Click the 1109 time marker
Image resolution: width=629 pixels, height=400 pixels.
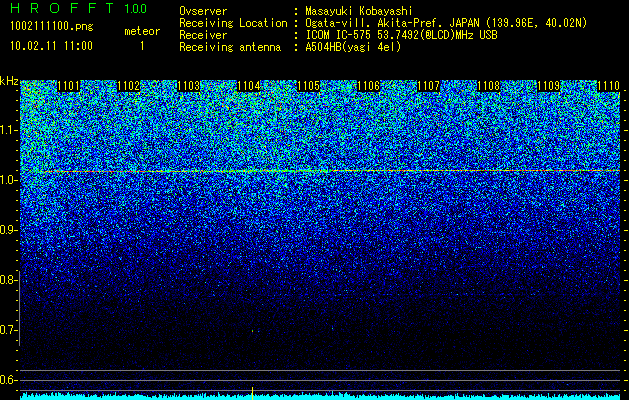(548, 86)
